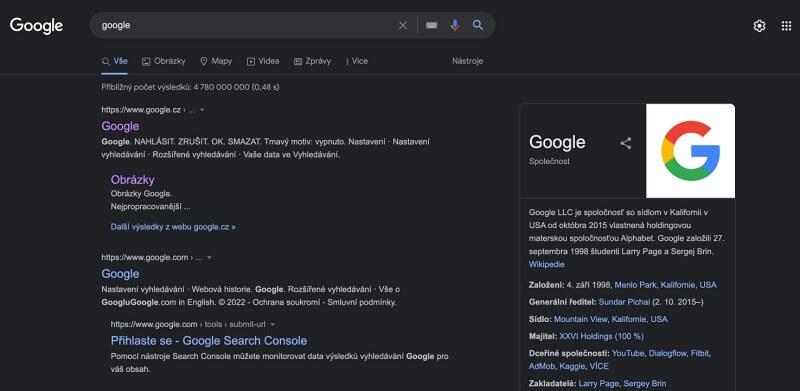Expand dropdown arrow next to google.com URL
The width and height of the screenshot is (800, 391).
coord(209,258)
